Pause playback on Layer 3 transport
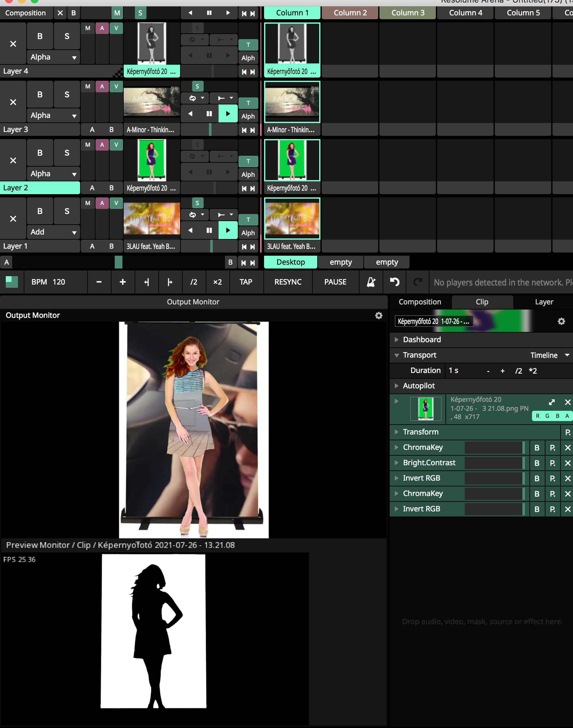 [209, 114]
